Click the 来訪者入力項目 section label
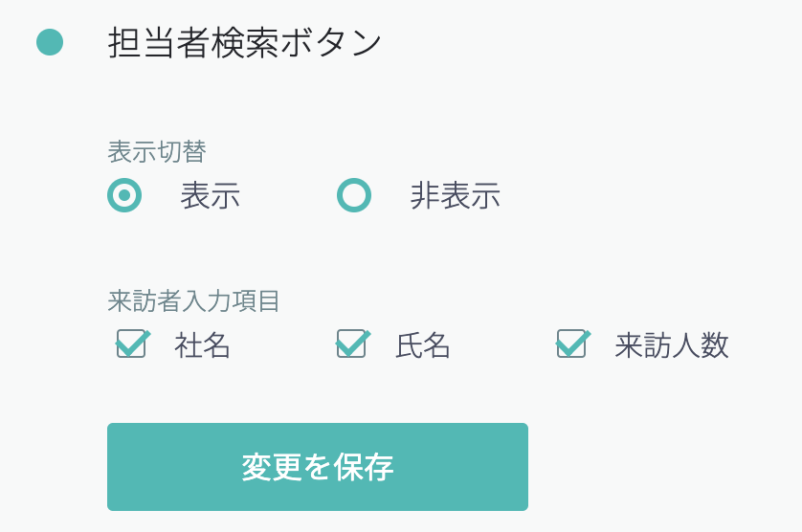 (193, 301)
